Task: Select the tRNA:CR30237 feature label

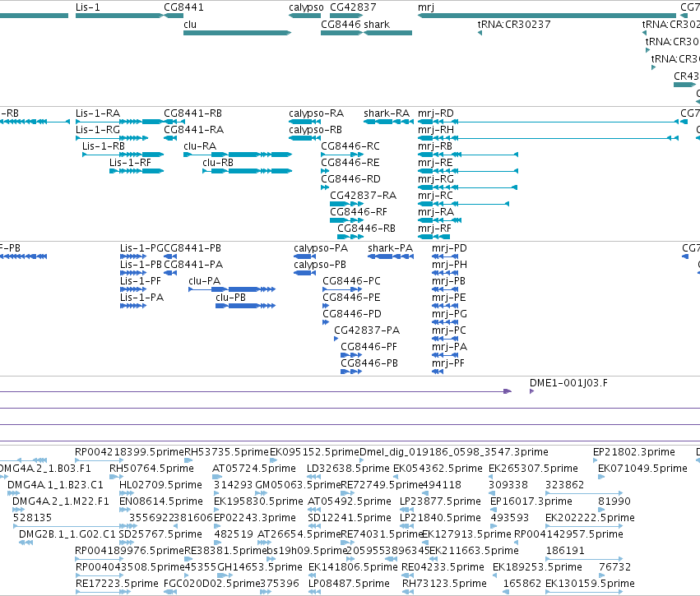Action: point(514,25)
